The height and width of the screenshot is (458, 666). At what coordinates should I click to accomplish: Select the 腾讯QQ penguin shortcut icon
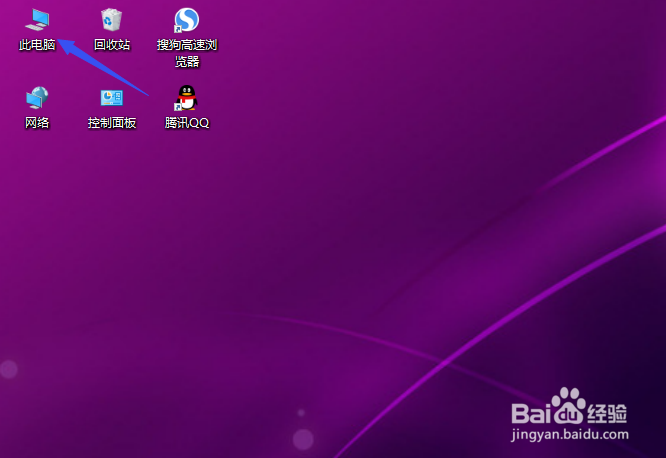click(186, 98)
